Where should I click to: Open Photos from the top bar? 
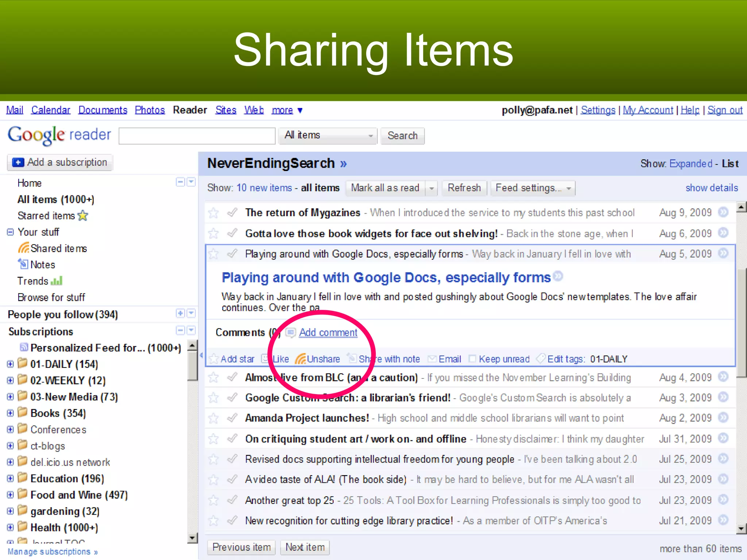point(150,110)
